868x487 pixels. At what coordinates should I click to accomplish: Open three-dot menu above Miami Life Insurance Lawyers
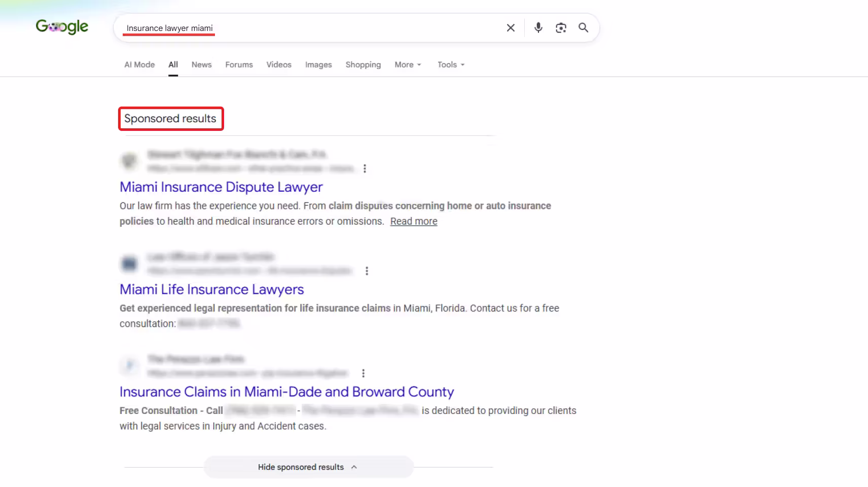point(367,271)
